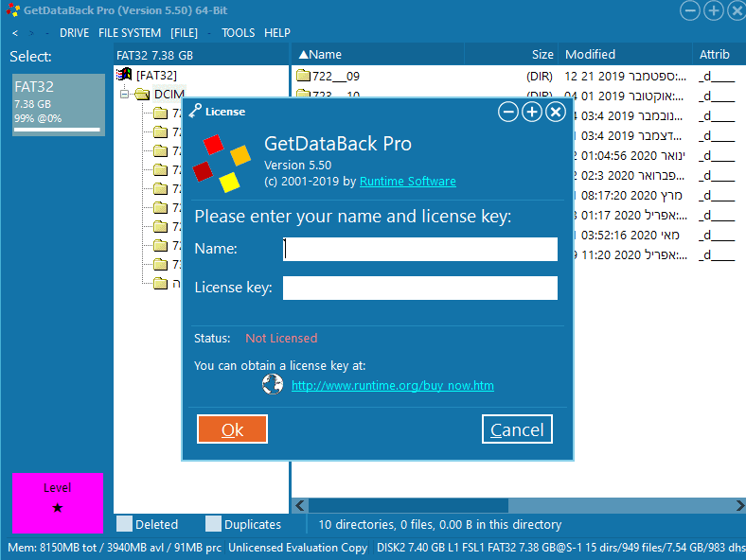Click 'Unlicensed Evaluation Copy' in status bar
Viewport: 746px width, 560px height.
pos(298,548)
